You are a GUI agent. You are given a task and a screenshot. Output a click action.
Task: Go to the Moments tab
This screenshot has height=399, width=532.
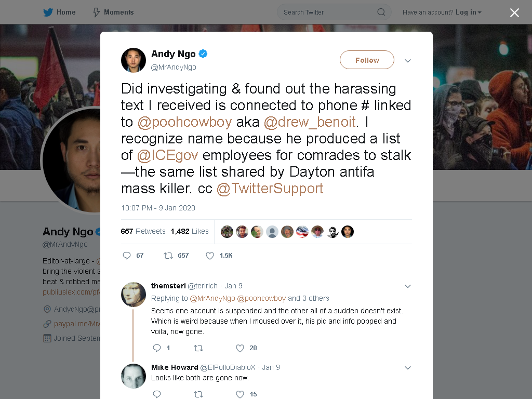(113, 12)
